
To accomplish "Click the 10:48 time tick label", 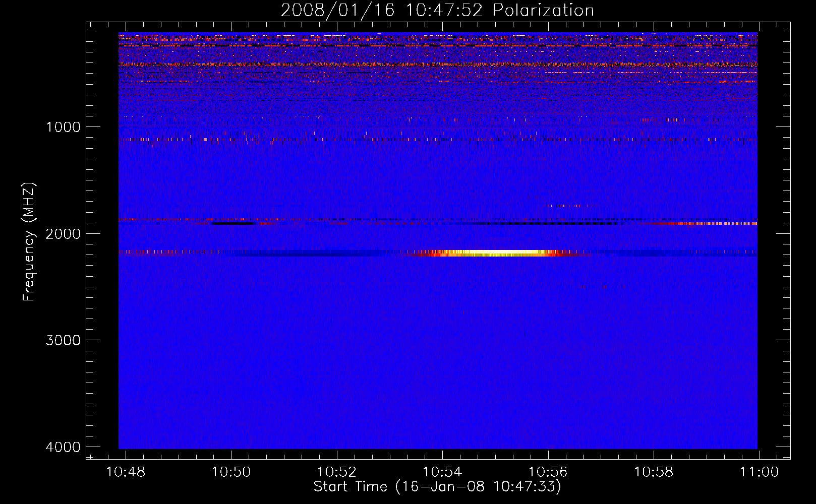I will point(126,472).
